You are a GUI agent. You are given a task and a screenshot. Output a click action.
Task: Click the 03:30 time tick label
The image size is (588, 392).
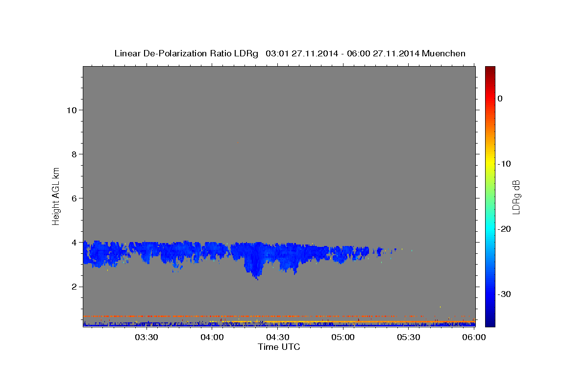click(147, 337)
